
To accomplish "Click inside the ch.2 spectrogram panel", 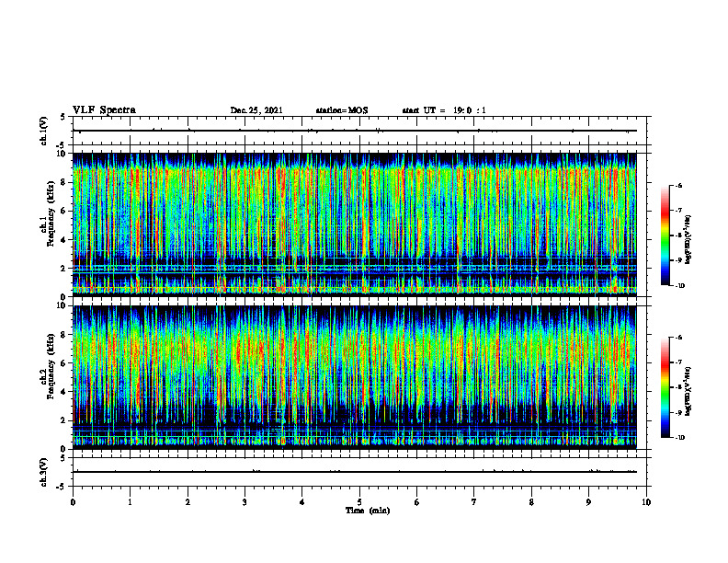I will [355, 377].
